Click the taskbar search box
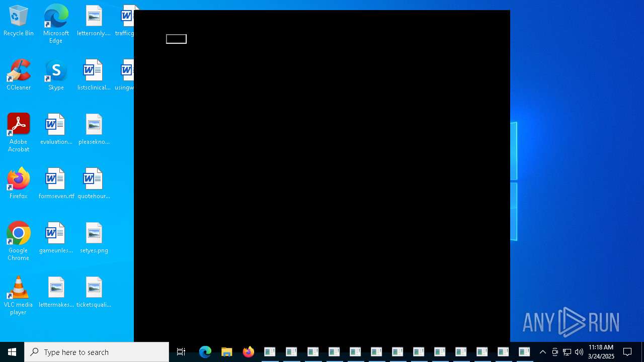 [97, 352]
